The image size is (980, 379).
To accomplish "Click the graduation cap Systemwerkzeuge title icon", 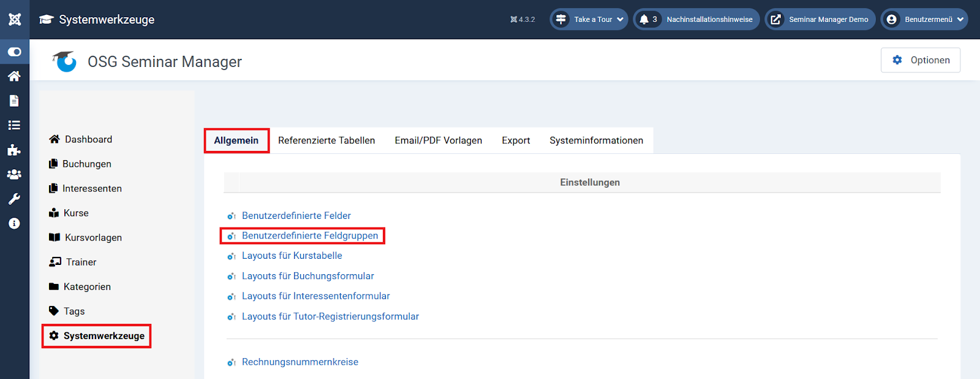I will pos(47,20).
